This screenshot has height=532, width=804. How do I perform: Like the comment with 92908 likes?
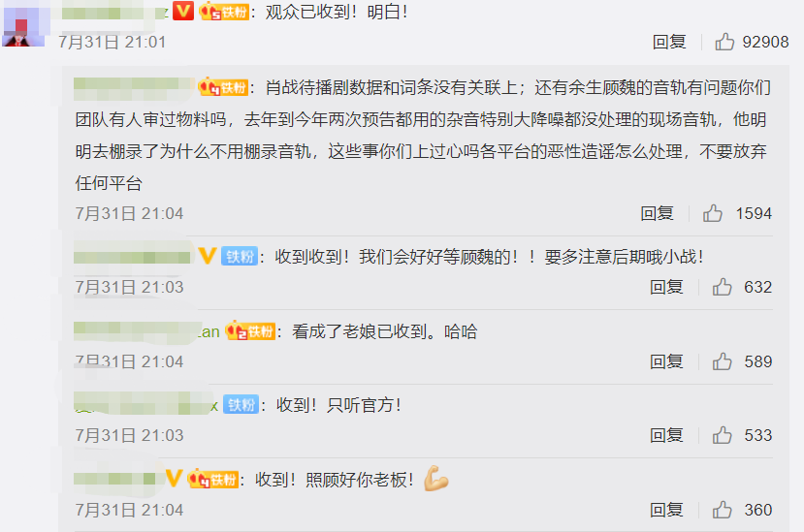point(724,42)
